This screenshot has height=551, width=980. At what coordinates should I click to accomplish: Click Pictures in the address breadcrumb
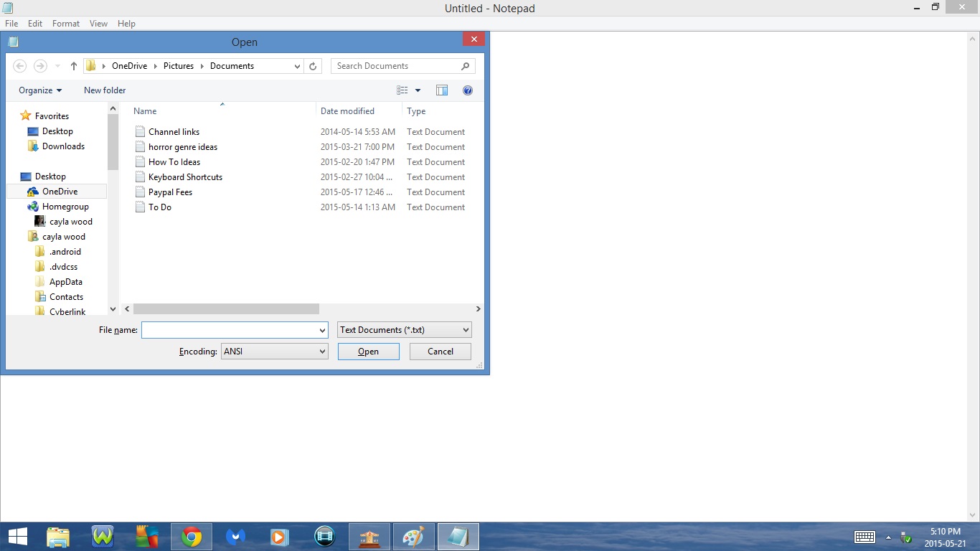(179, 66)
